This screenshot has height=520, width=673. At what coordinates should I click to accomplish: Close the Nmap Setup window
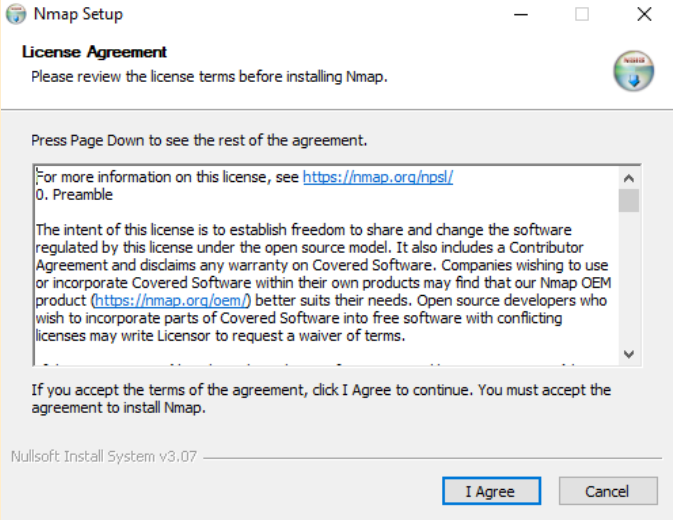coord(644,14)
